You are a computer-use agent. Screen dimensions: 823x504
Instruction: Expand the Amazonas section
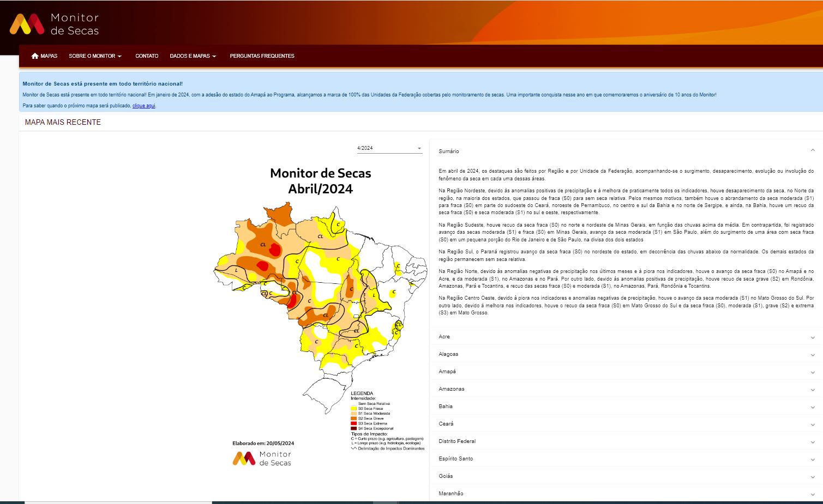coord(626,389)
